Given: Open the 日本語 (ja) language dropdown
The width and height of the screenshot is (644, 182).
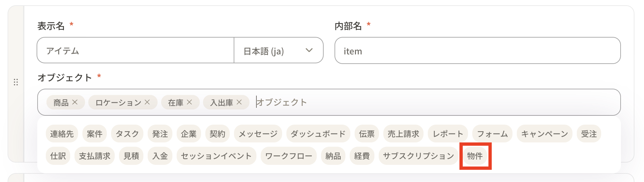Looking at the screenshot, I should pyautogui.click(x=278, y=50).
